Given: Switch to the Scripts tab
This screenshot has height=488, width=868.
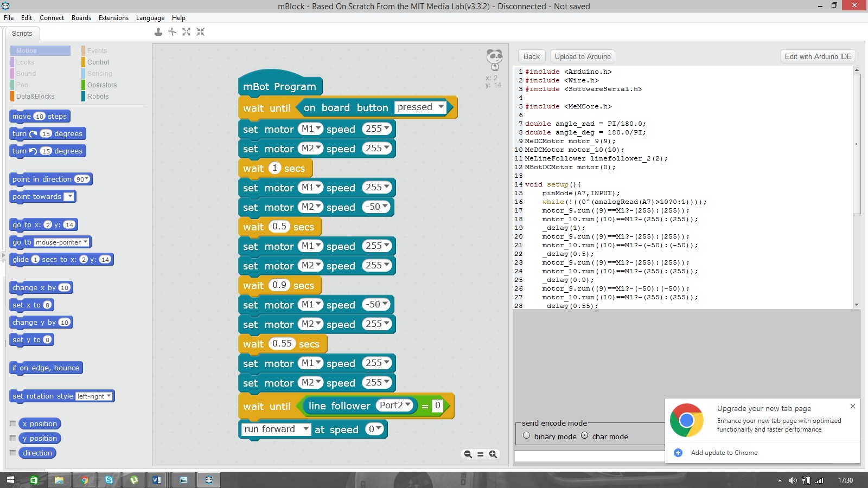Looking at the screenshot, I should pos(22,34).
